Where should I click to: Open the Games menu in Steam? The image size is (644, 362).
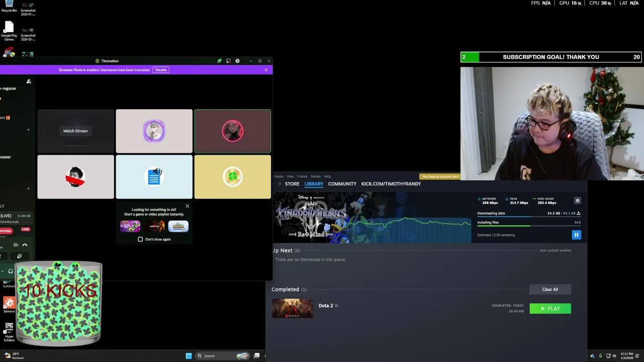pos(315,176)
